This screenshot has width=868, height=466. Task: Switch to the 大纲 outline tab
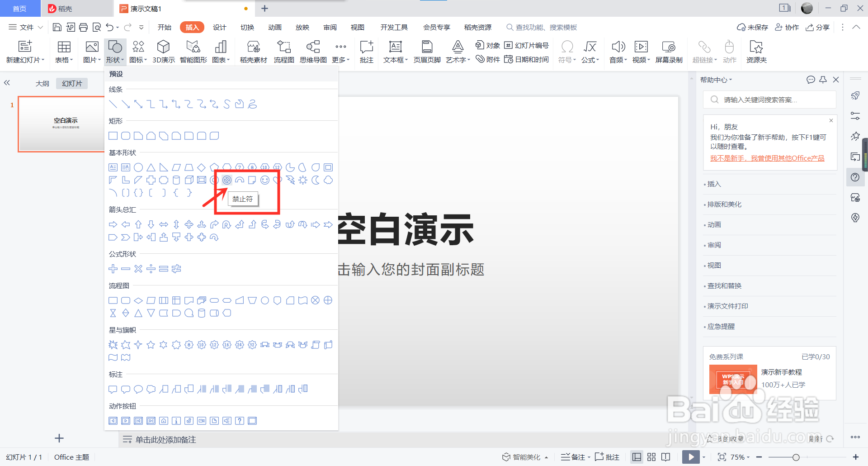coord(42,83)
